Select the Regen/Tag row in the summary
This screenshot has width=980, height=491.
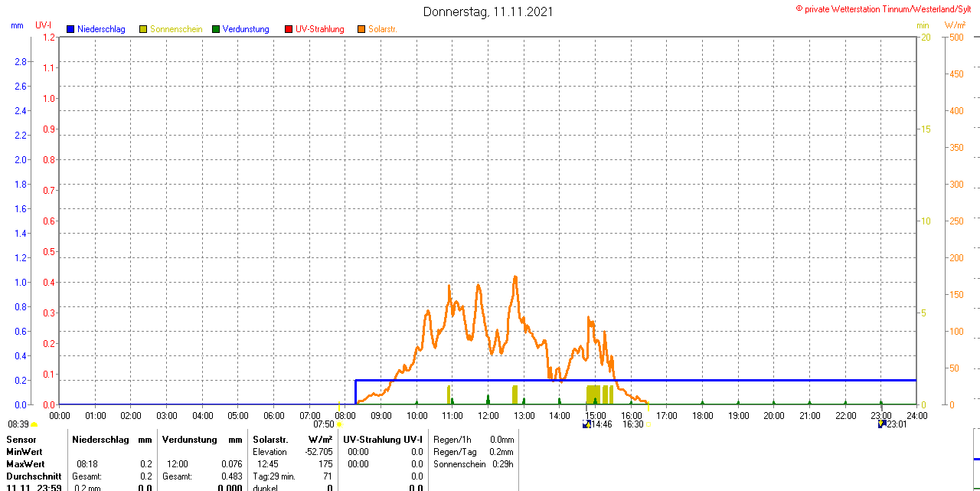coord(473,452)
